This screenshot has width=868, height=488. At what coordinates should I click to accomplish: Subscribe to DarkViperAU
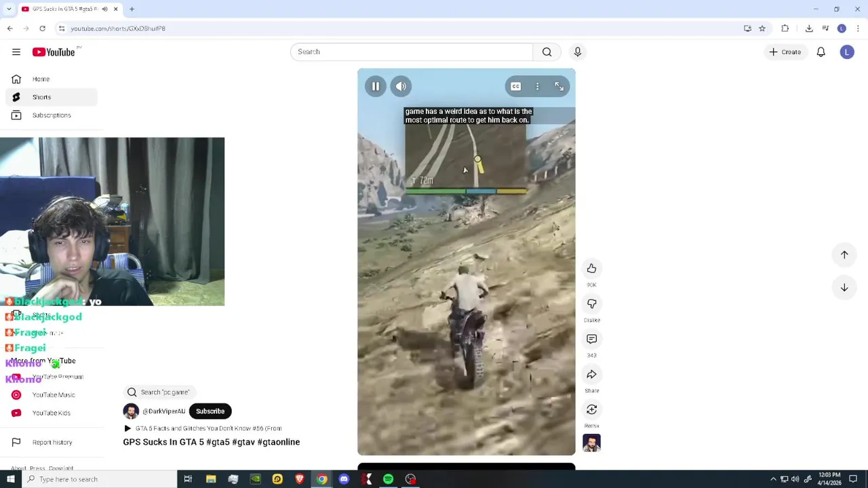(x=210, y=411)
